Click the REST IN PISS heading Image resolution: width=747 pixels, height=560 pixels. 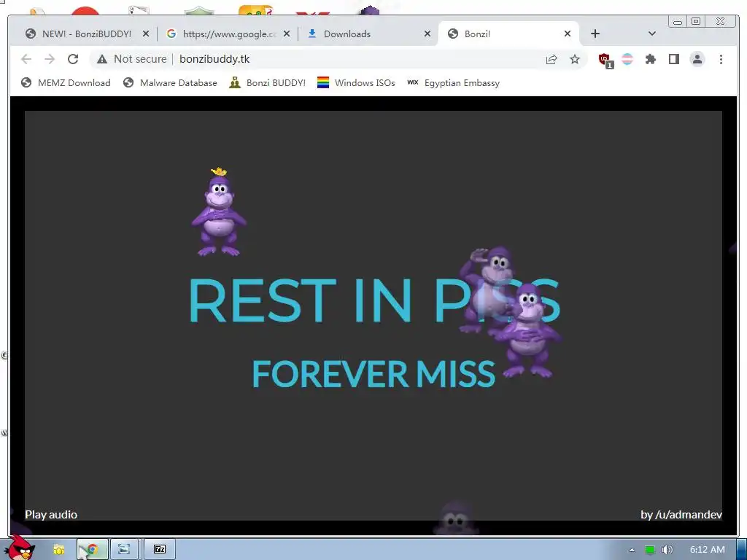[x=374, y=300]
